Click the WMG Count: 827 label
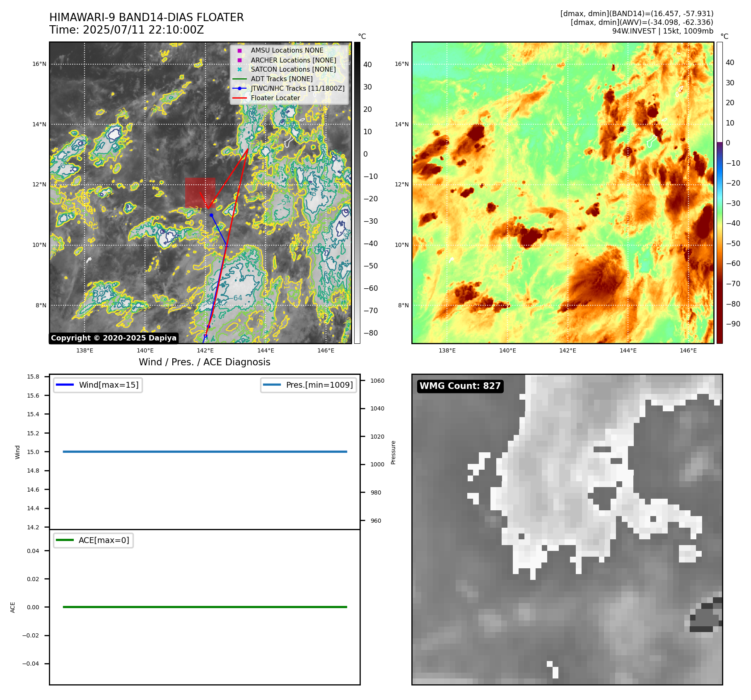The image size is (751, 700). (x=460, y=386)
